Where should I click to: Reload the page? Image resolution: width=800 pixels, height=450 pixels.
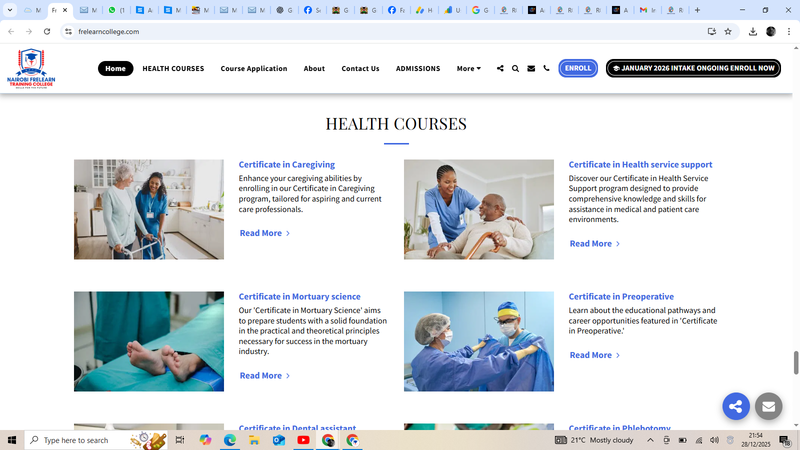(46, 31)
